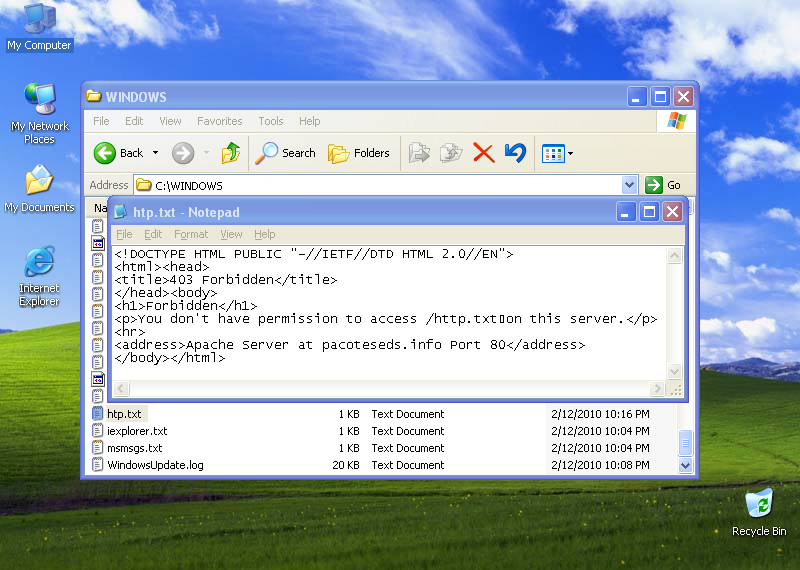Image resolution: width=800 pixels, height=570 pixels.
Task: Open Explorer's File menu
Action: coord(101,121)
